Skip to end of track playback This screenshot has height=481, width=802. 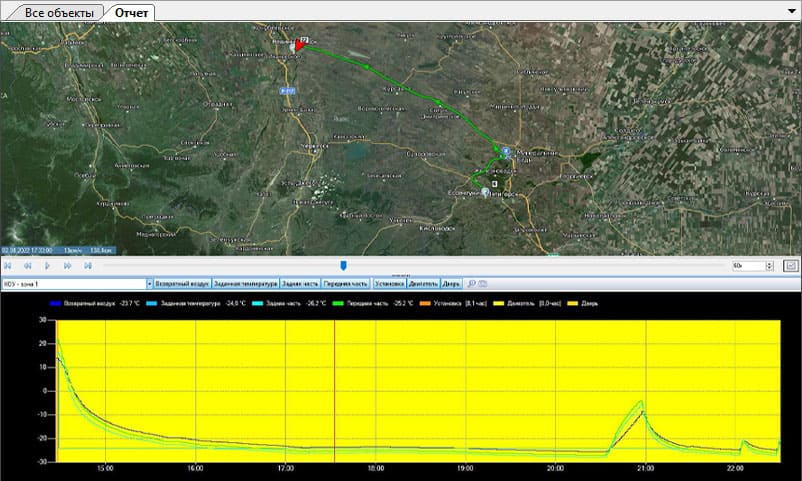click(x=88, y=266)
